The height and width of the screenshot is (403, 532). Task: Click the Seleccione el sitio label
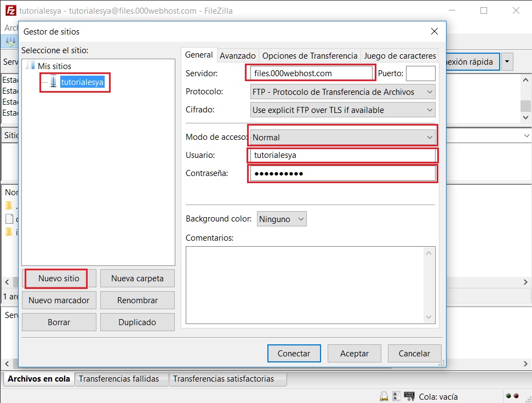55,50
